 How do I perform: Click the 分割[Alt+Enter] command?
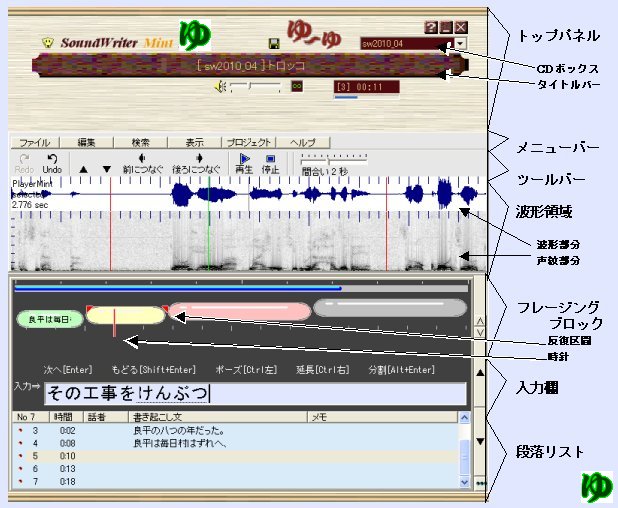(x=402, y=370)
